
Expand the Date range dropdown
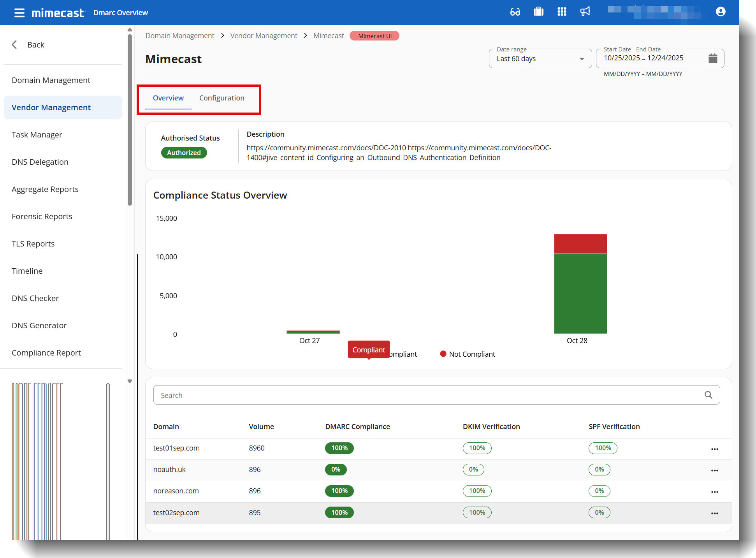click(x=540, y=59)
